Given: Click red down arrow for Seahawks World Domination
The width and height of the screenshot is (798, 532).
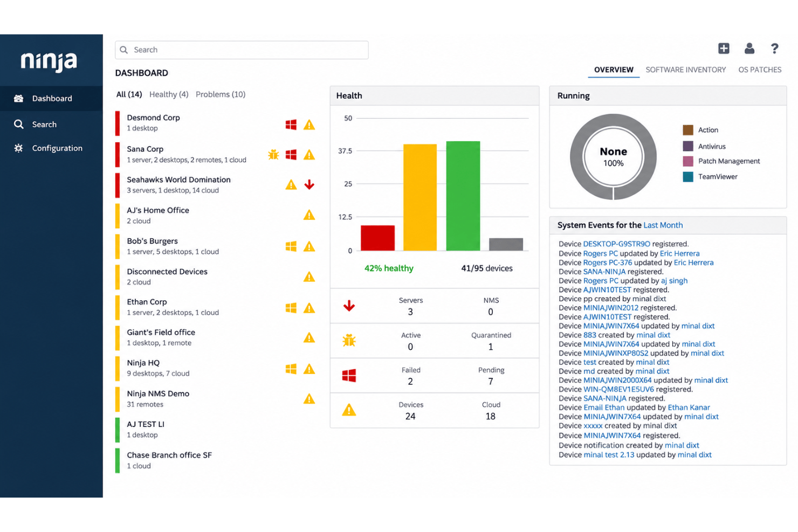Looking at the screenshot, I should pos(309,185).
